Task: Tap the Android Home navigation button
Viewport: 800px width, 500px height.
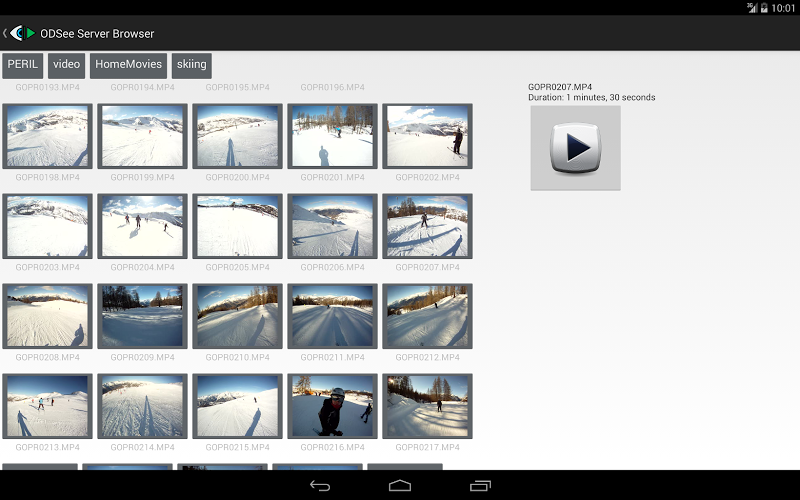Action: 399,486
